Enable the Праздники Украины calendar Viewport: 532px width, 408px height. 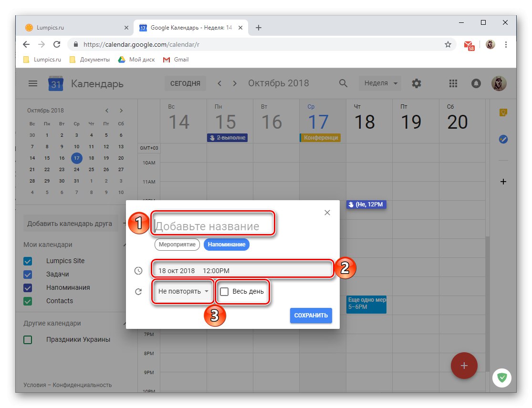(x=27, y=339)
